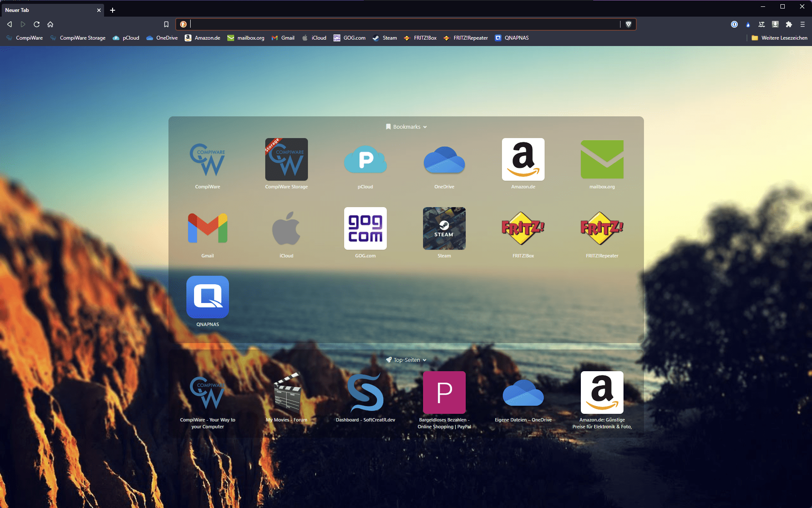The width and height of the screenshot is (812, 508).
Task: Open My Movies - Forum top site
Action: tap(287, 397)
